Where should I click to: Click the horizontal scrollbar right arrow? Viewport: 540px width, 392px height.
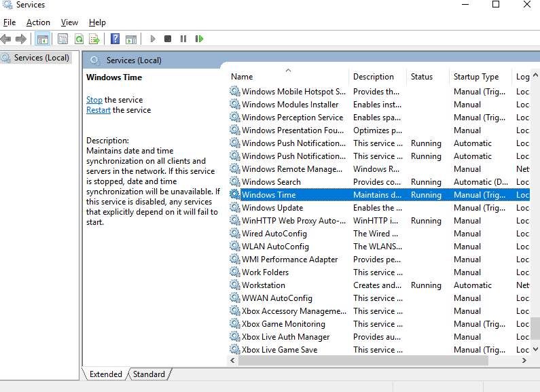point(524,360)
